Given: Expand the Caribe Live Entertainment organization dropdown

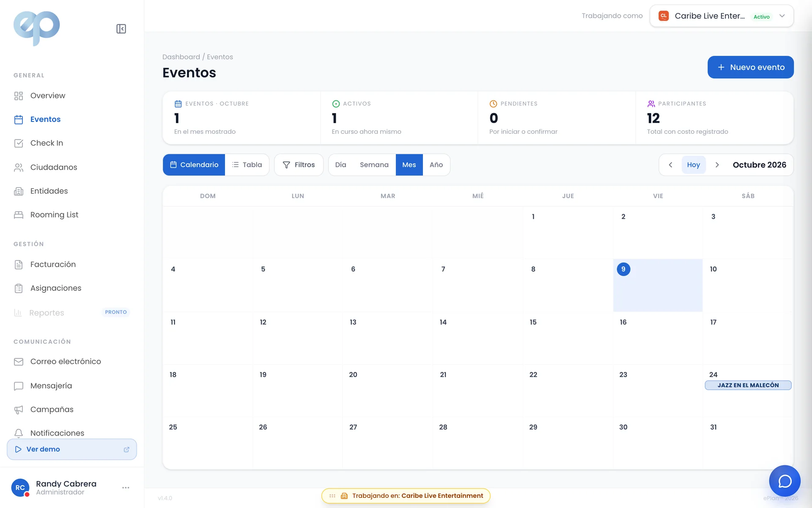Looking at the screenshot, I should [x=722, y=16].
